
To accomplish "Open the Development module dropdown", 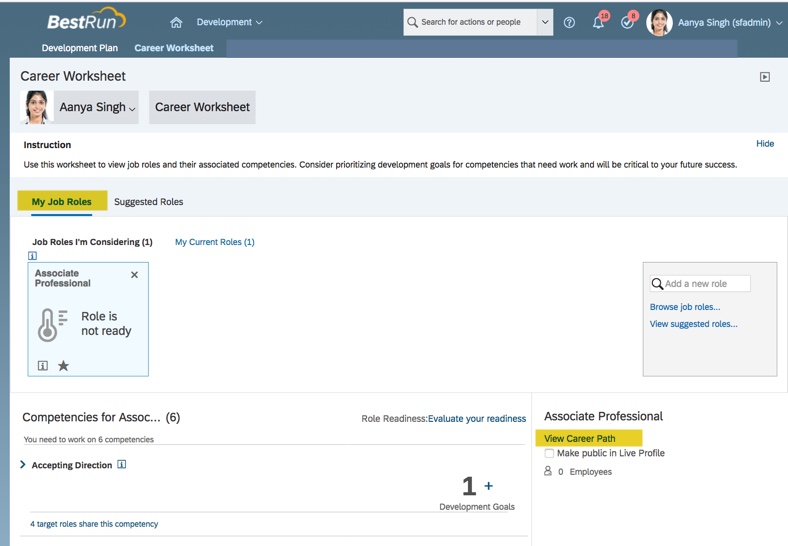I will [229, 22].
